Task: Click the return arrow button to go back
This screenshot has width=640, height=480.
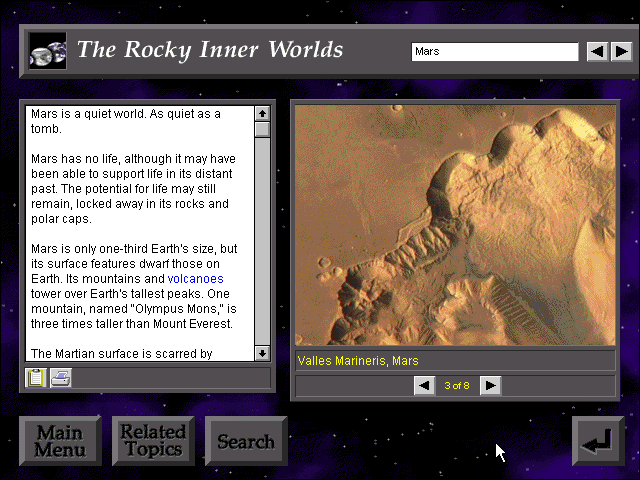Action: pos(598,441)
